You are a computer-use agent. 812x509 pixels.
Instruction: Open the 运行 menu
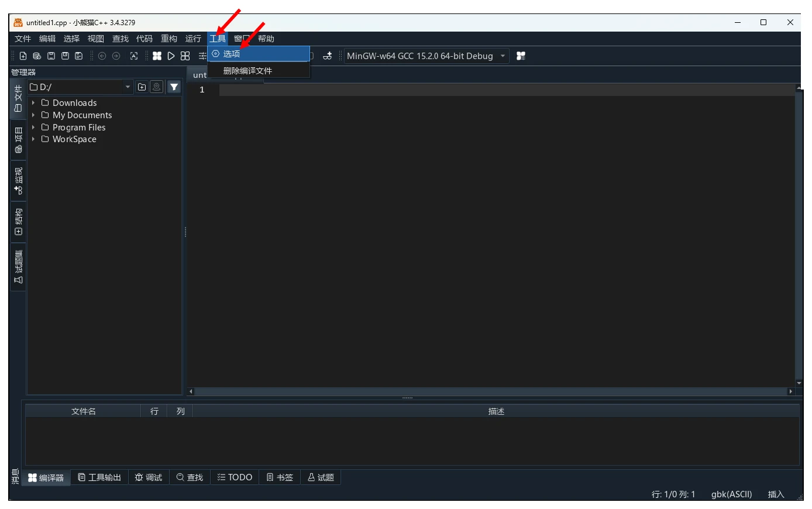click(193, 39)
